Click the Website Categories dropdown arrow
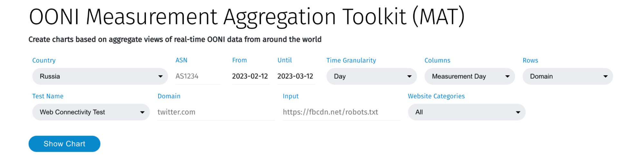Image resolution: width=644 pixels, height=163 pixels. click(518, 112)
